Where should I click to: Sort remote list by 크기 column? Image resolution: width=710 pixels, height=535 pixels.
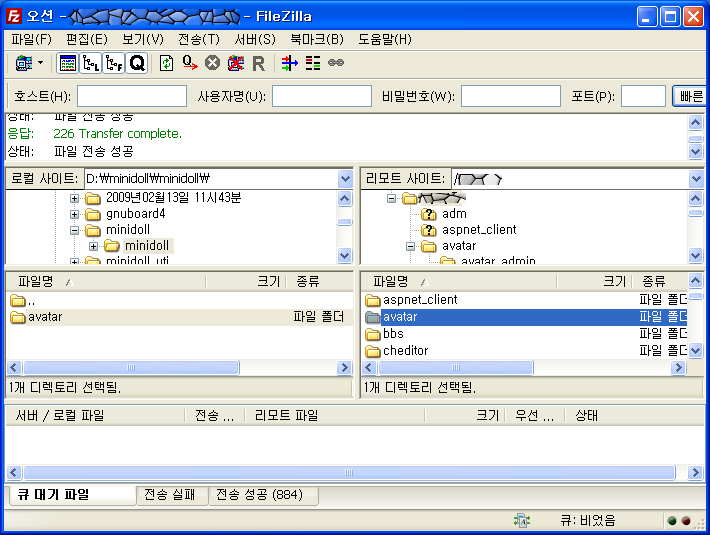click(x=594, y=282)
